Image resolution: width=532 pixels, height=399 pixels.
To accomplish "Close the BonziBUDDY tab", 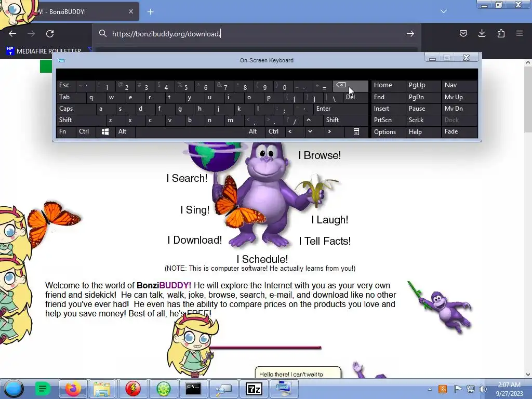I will (131, 11).
